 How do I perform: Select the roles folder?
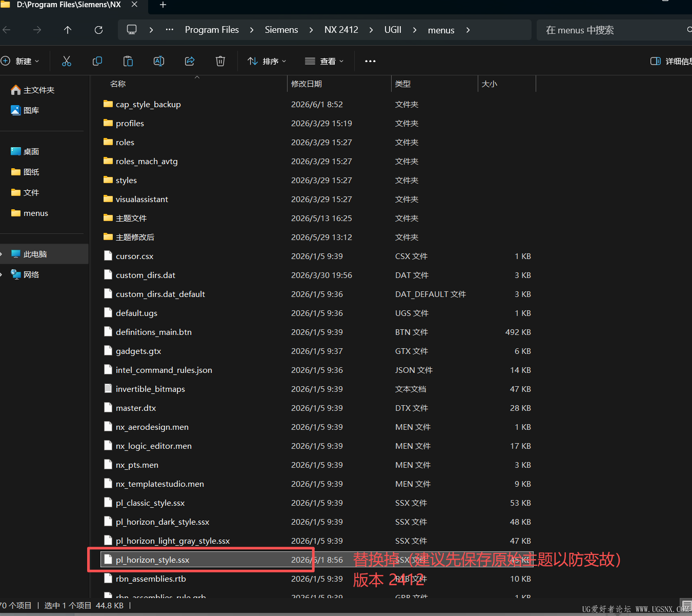(x=317, y=142)
